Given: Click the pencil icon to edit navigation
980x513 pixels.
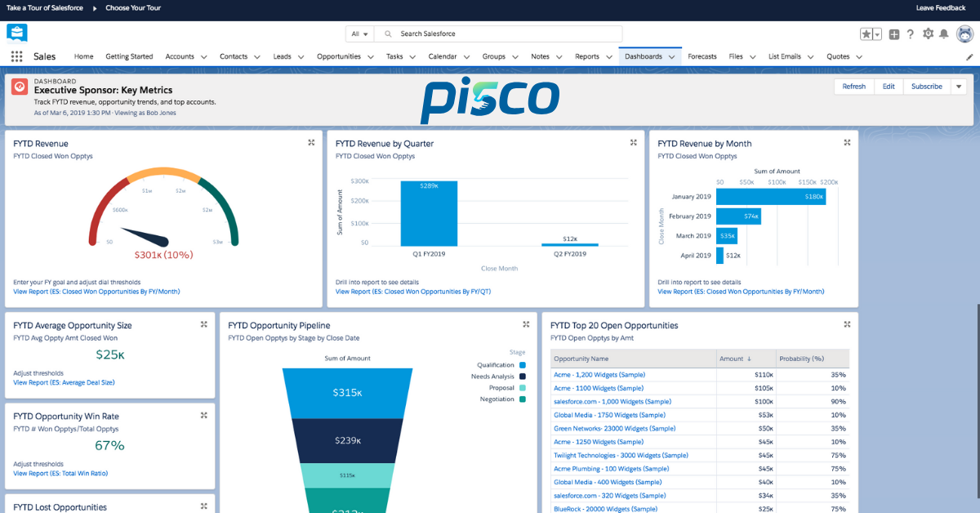Looking at the screenshot, I should click(x=969, y=57).
